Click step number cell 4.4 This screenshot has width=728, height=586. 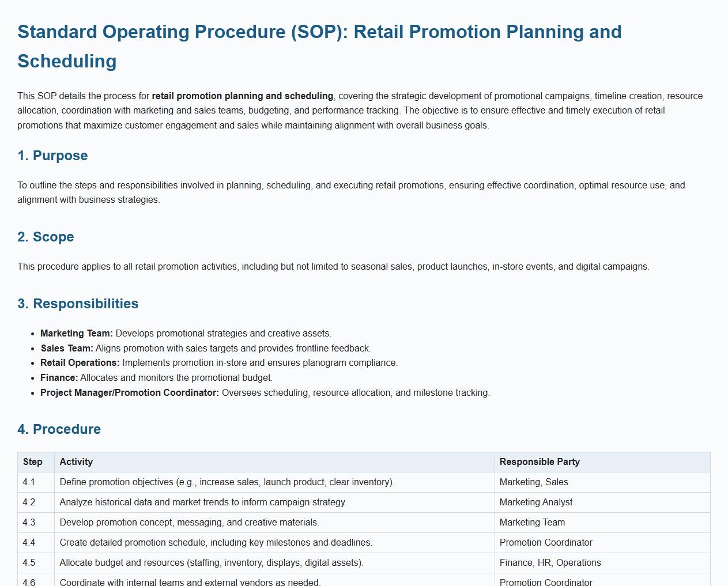29,543
